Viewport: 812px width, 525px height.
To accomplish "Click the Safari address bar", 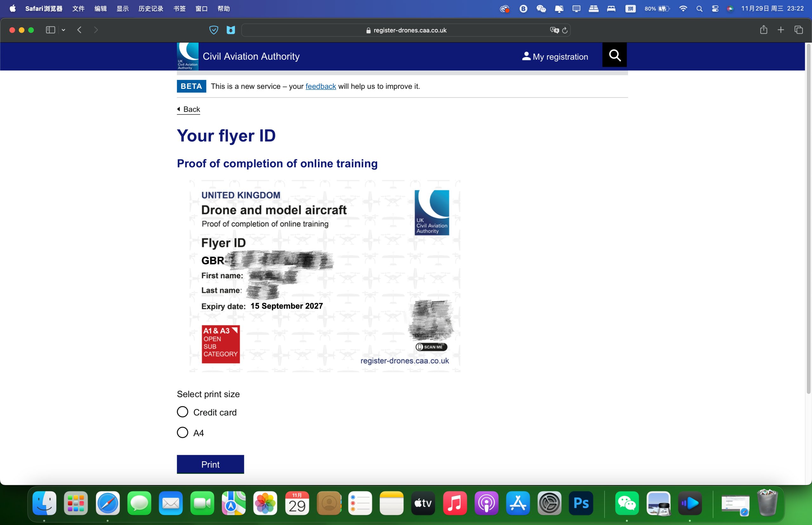I will [406, 30].
